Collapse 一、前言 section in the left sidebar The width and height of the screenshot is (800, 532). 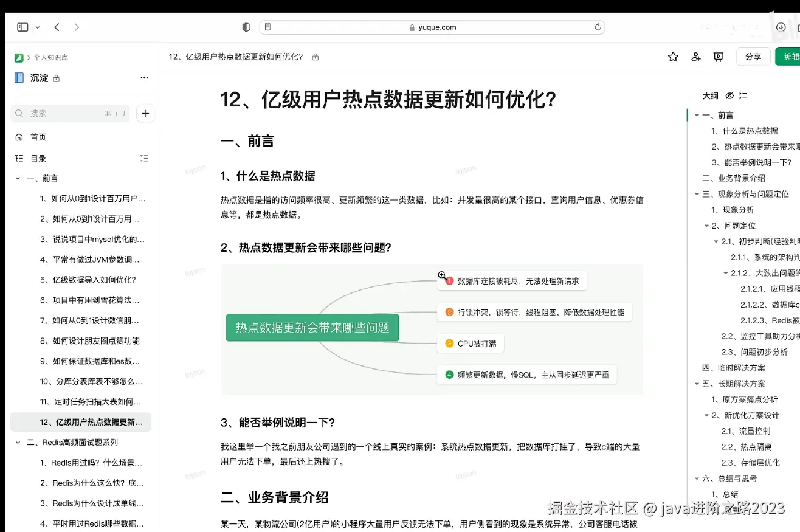pyautogui.click(x=18, y=178)
